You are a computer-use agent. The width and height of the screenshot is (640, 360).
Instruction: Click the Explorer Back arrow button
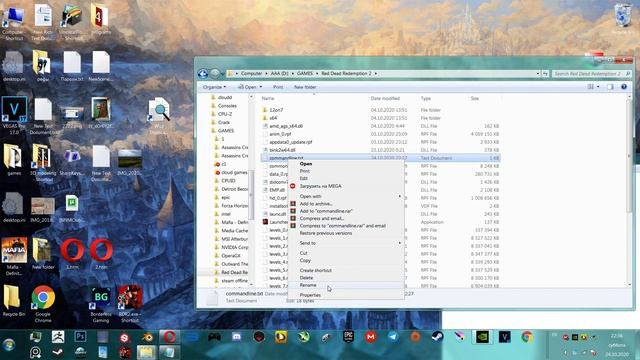pos(203,74)
